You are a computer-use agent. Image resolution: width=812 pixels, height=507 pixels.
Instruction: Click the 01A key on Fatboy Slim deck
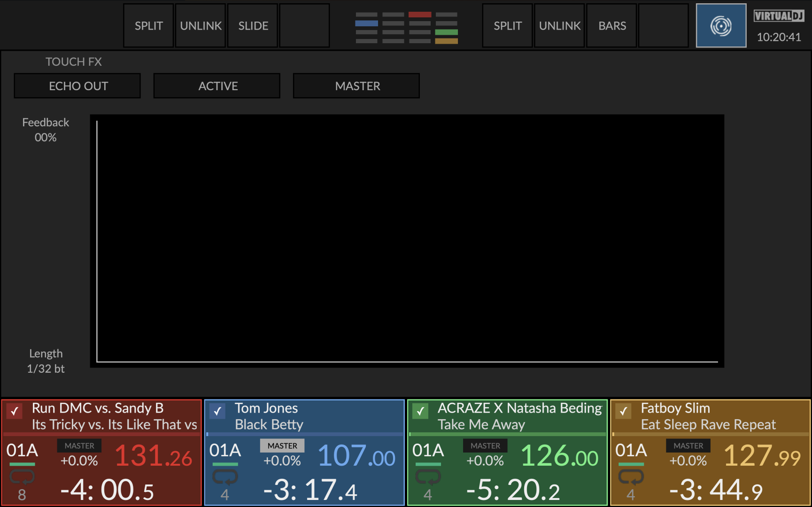point(631,450)
